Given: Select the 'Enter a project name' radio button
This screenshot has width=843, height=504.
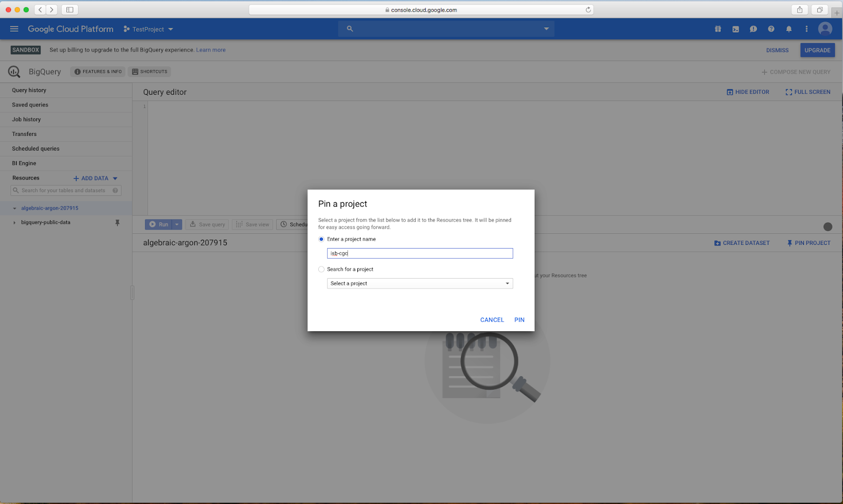Looking at the screenshot, I should pos(321,239).
